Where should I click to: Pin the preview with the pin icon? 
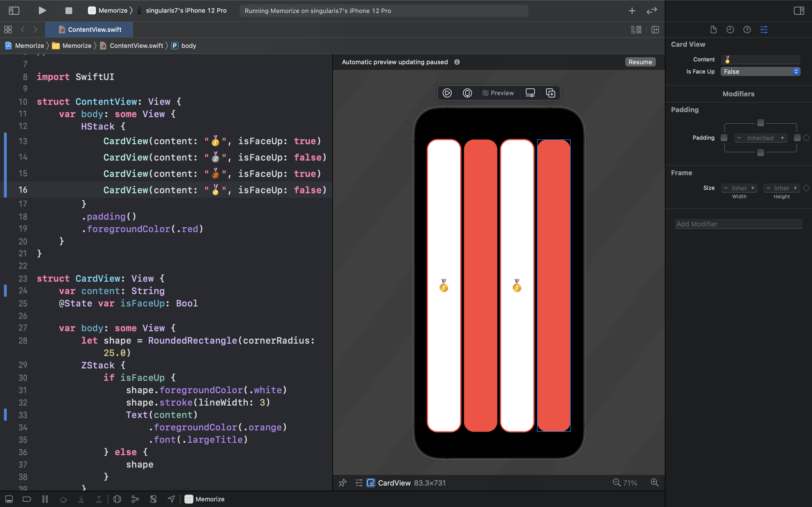coord(343,482)
